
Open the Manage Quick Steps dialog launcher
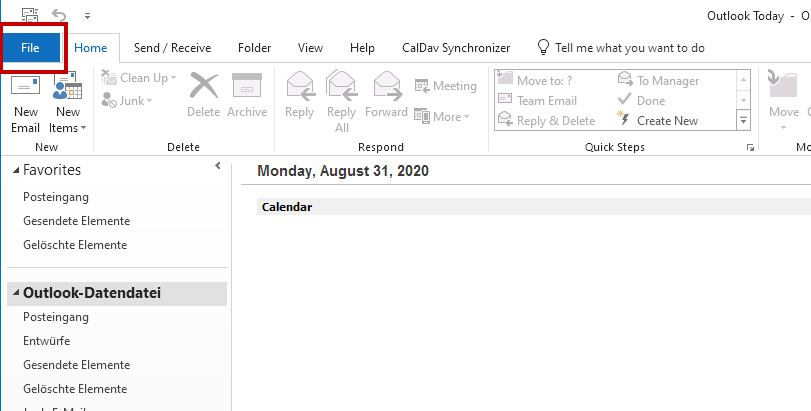click(750, 148)
